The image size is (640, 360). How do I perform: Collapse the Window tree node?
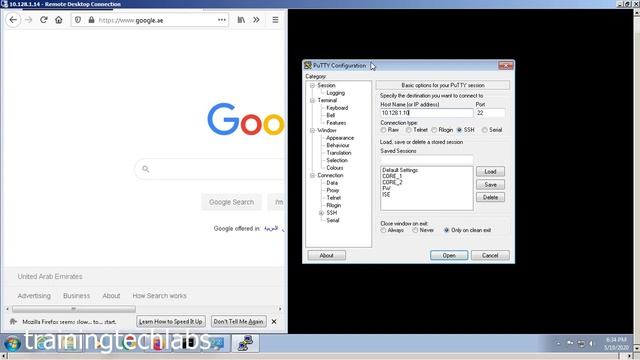point(312,130)
